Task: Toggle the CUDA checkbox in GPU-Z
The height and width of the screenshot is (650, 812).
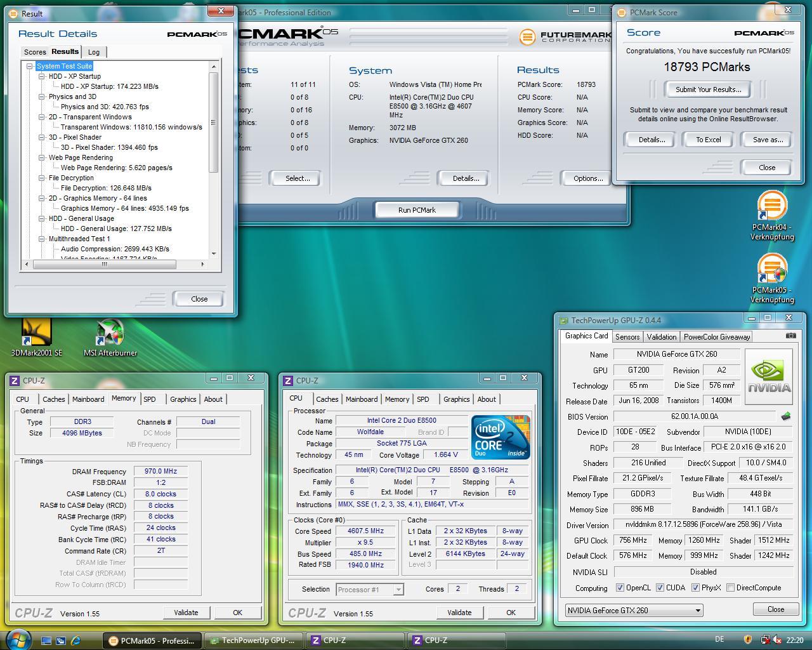Action: (660, 588)
